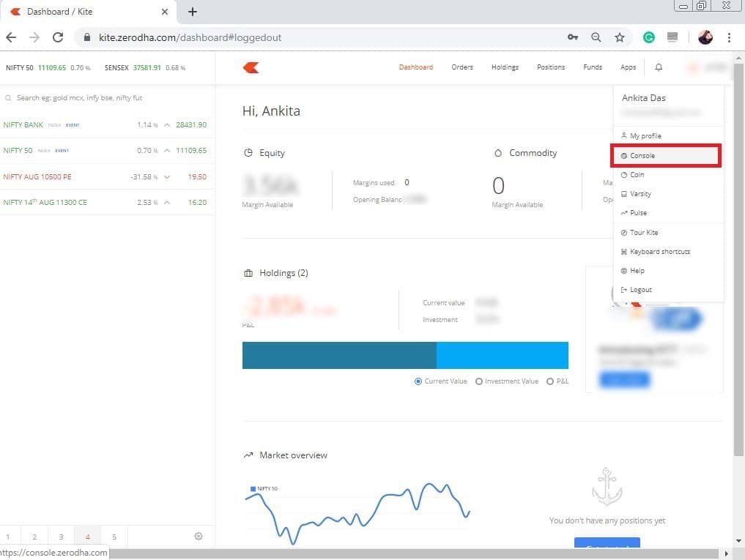The image size is (745, 560).
Task: Click the Commodity droplet icon
Action: click(498, 153)
